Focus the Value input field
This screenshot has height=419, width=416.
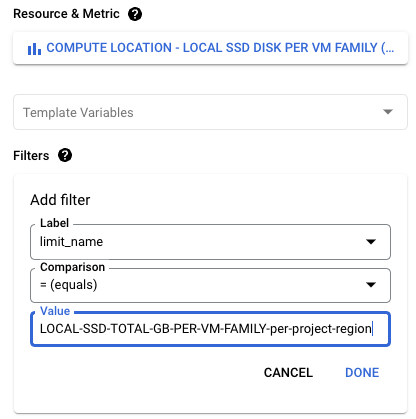pyautogui.click(x=210, y=329)
